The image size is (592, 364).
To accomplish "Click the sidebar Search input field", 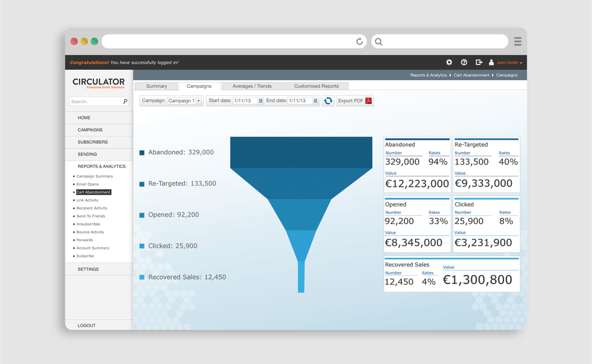I will (x=96, y=101).
